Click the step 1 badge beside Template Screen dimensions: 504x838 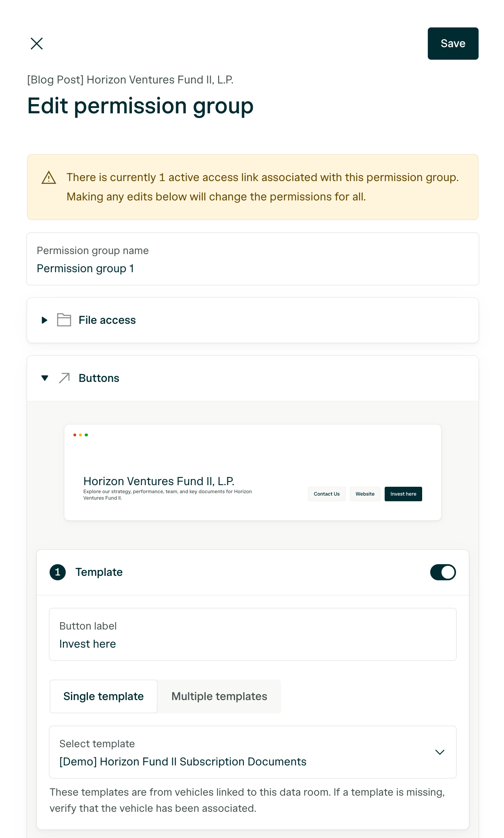click(58, 572)
